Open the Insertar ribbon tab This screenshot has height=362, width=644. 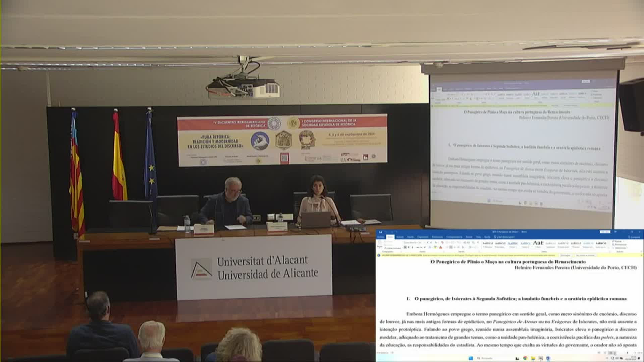[400, 237]
